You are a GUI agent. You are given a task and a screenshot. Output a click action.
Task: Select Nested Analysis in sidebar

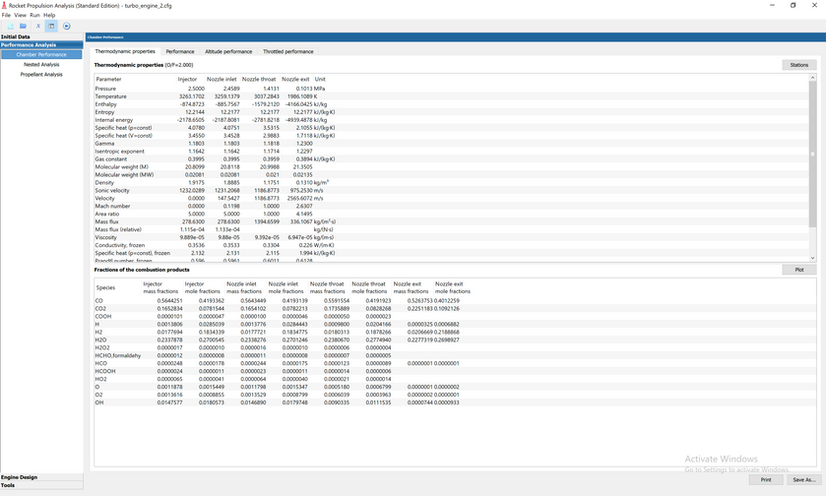tap(42, 64)
